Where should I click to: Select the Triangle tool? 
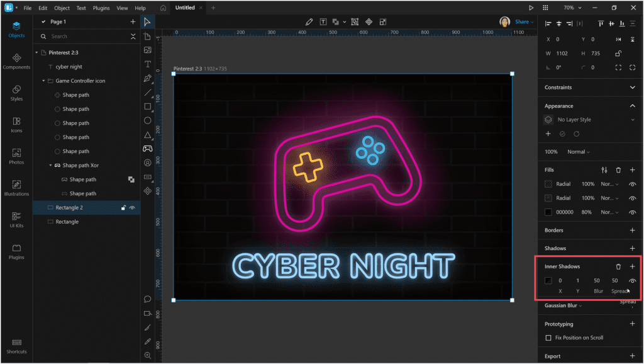(x=147, y=135)
